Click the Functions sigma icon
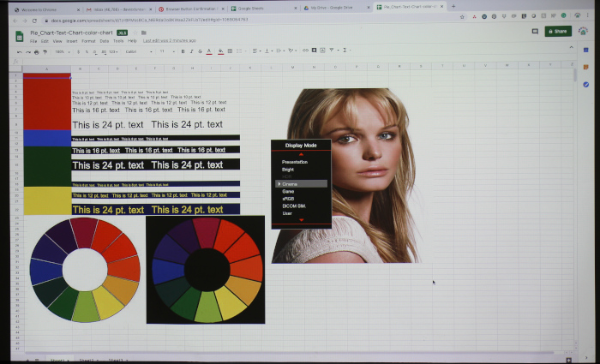600x364 pixels. (x=345, y=51)
